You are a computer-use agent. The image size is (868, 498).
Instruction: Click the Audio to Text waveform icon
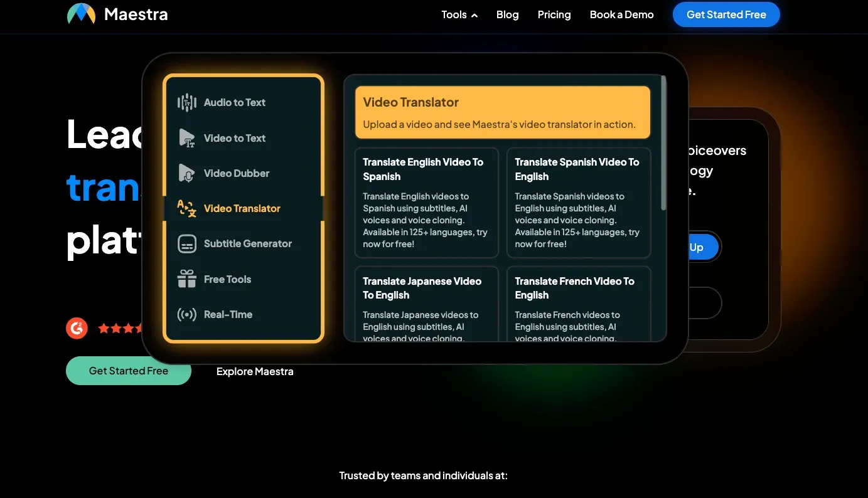pos(187,102)
